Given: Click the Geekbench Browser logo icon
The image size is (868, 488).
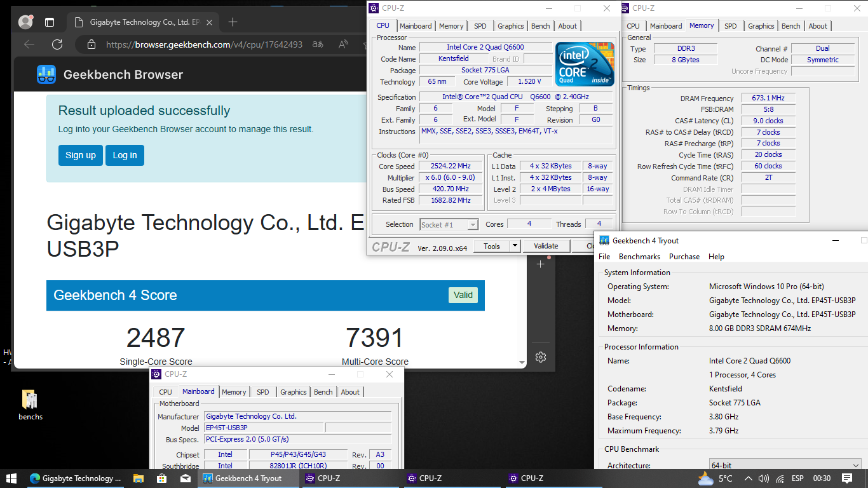Looking at the screenshot, I should click(46, 74).
